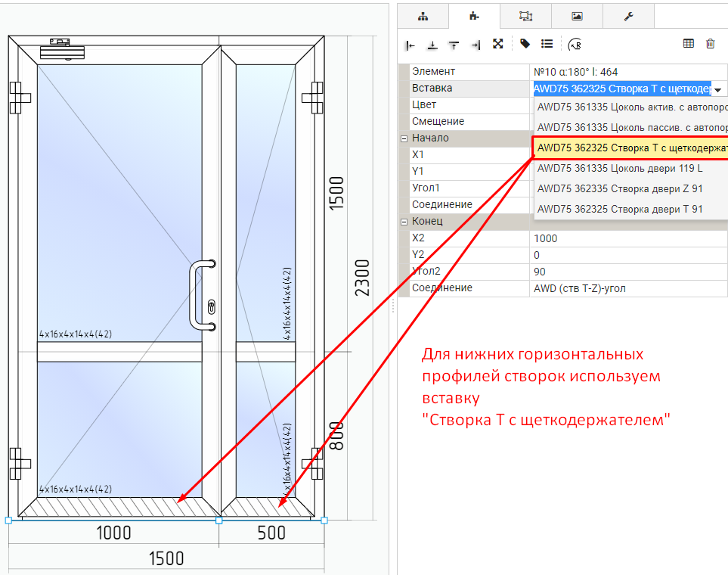Screen dimensions: 728x575
Task: Open the frame selection nodes tab
Action: click(x=525, y=17)
